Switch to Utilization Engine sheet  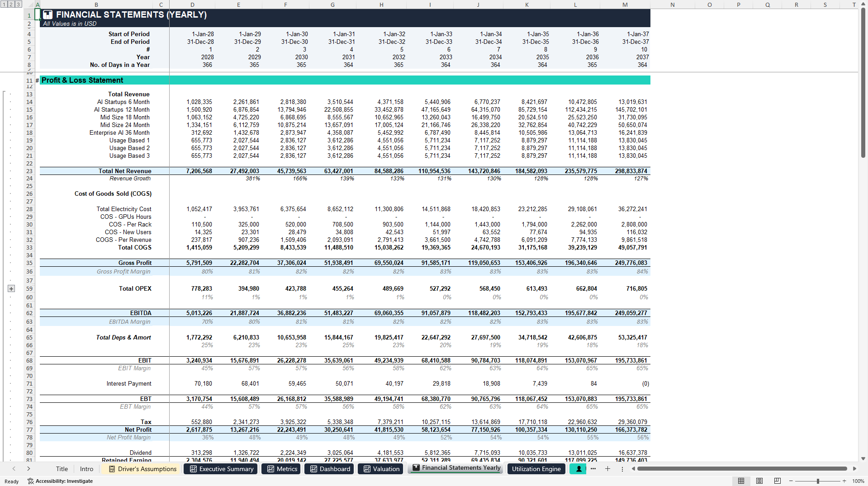click(x=536, y=469)
